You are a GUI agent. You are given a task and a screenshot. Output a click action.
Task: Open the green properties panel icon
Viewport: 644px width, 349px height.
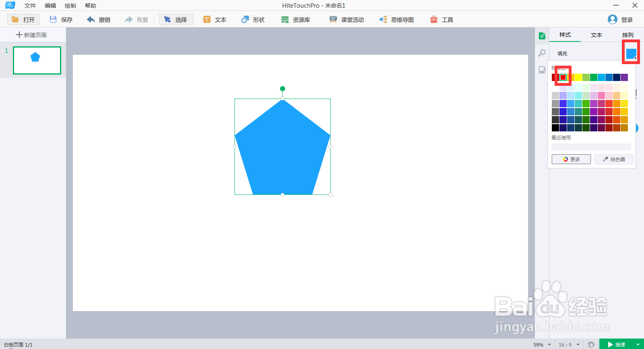(x=542, y=36)
